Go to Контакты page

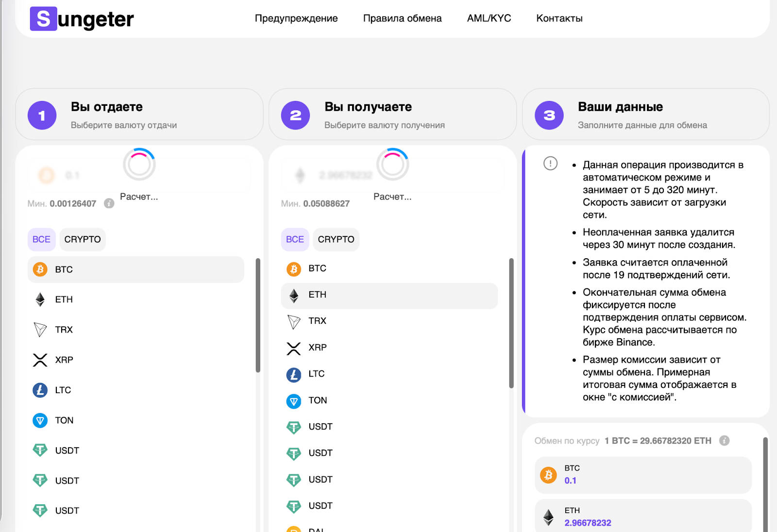coord(559,18)
